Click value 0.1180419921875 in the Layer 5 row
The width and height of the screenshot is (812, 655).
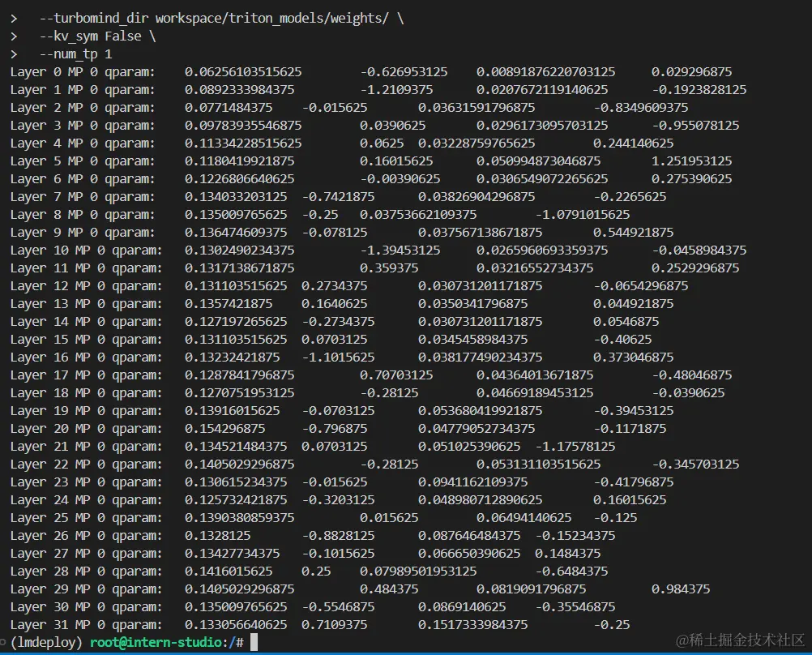[x=239, y=161]
